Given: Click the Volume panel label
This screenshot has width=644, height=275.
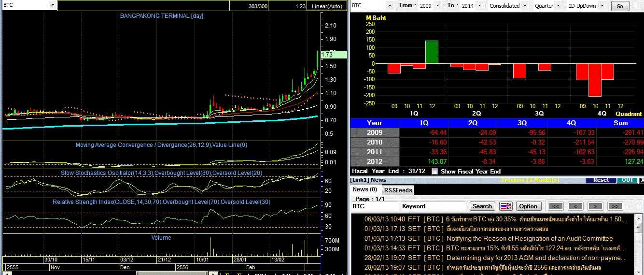Looking at the screenshot, I should point(161,237).
